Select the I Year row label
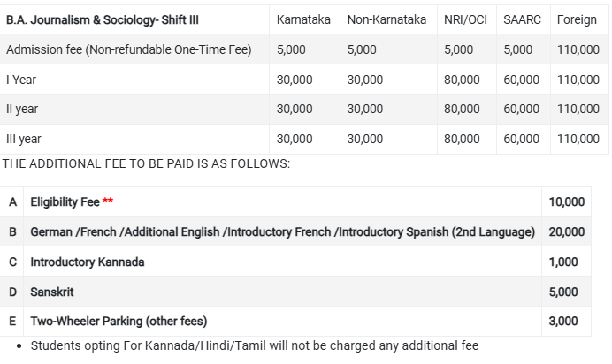This screenshot has width=612, height=364. click(21, 80)
